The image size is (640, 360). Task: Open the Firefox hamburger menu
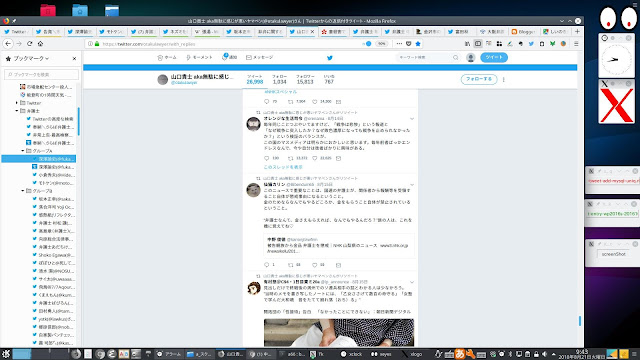[576, 44]
